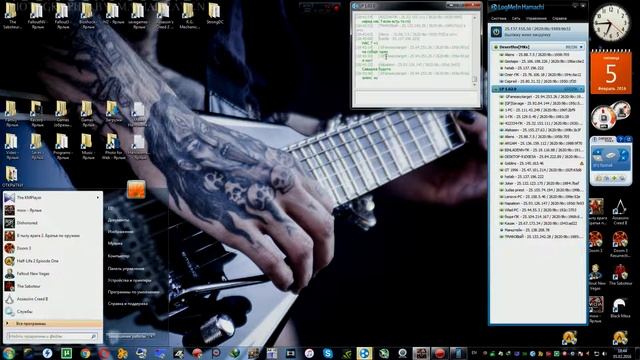Viewport: 640px width, 360px height.
Task: Expand The KMPlayer submenu arrow
Action: point(98,198)
